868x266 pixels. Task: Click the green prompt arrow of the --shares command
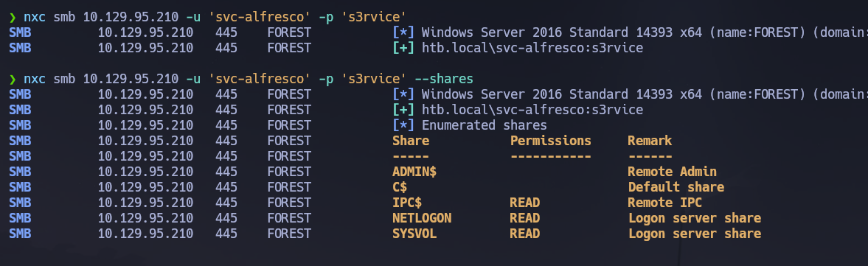13,79
